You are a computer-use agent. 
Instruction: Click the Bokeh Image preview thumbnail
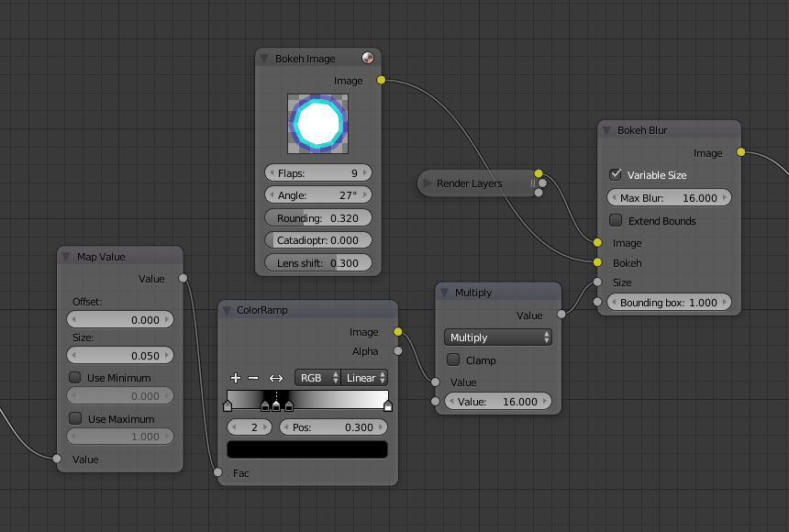click(318, 124)
